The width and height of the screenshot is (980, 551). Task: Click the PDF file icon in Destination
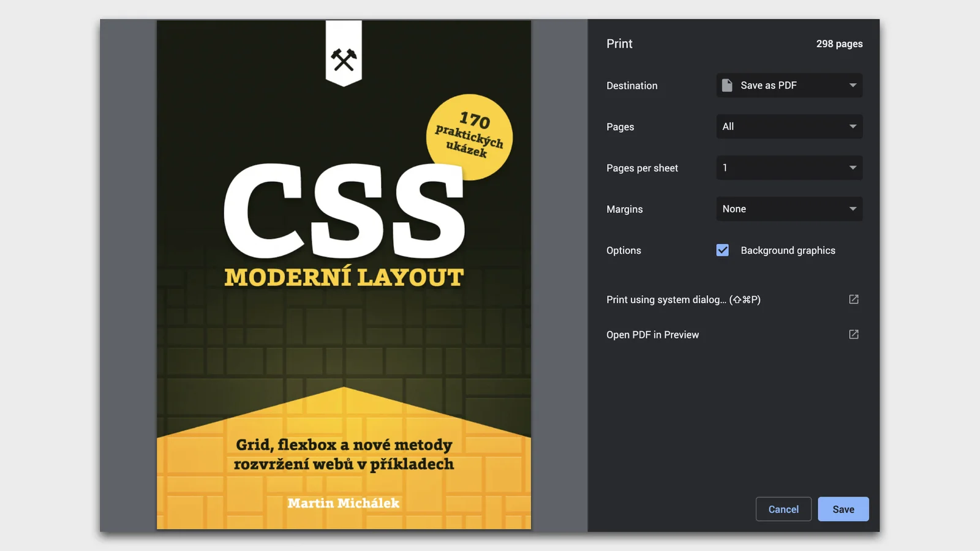tap(727, 85)
